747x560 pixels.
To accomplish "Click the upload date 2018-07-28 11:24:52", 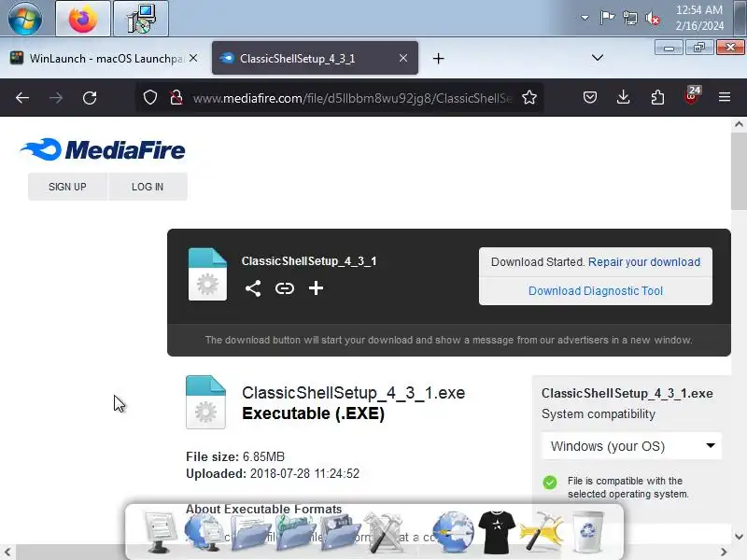I will [x=304, y=474].
